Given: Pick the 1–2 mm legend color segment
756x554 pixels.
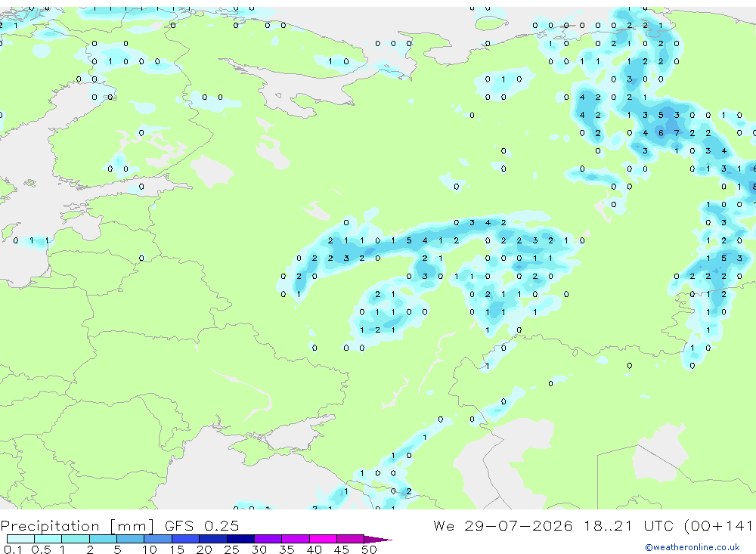Looking at the screenshot, I should (x=76, y=539).
